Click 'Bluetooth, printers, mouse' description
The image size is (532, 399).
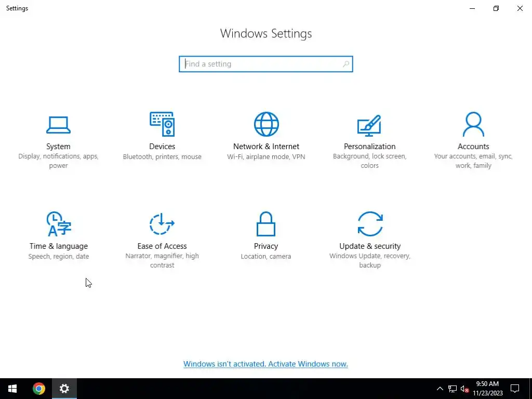tap(162, 157)
